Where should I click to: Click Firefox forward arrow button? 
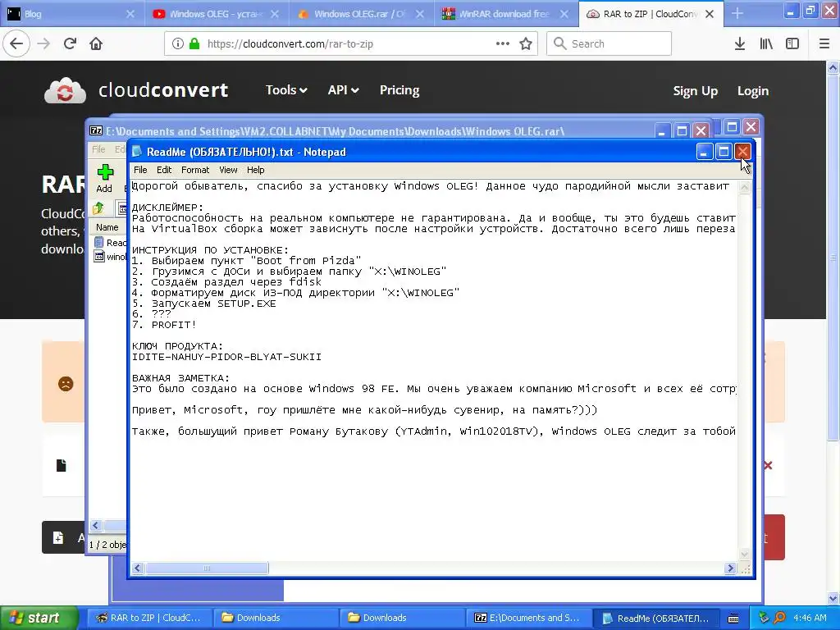[43, 43]
